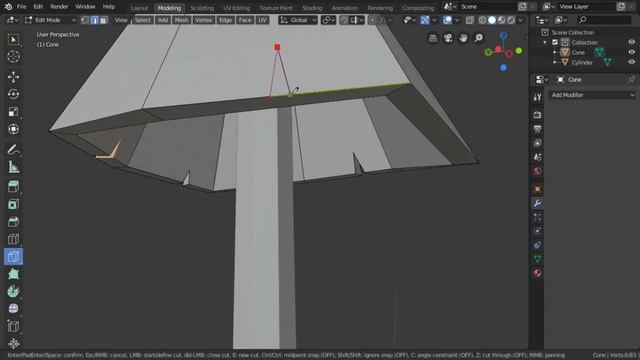This screenshot has width=640, height=360.
Task: Open the Edit Mode dropdown
Action: tap(50, 20)
